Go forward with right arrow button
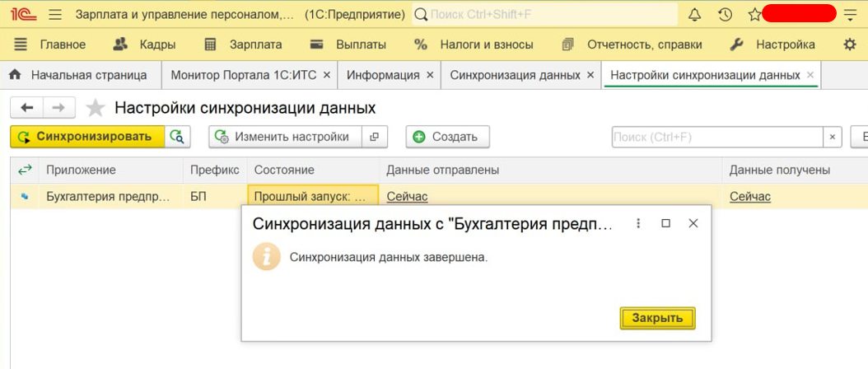The height and width of the screenshot is (369, 868). pyautogui.click(x=58, y=108)
